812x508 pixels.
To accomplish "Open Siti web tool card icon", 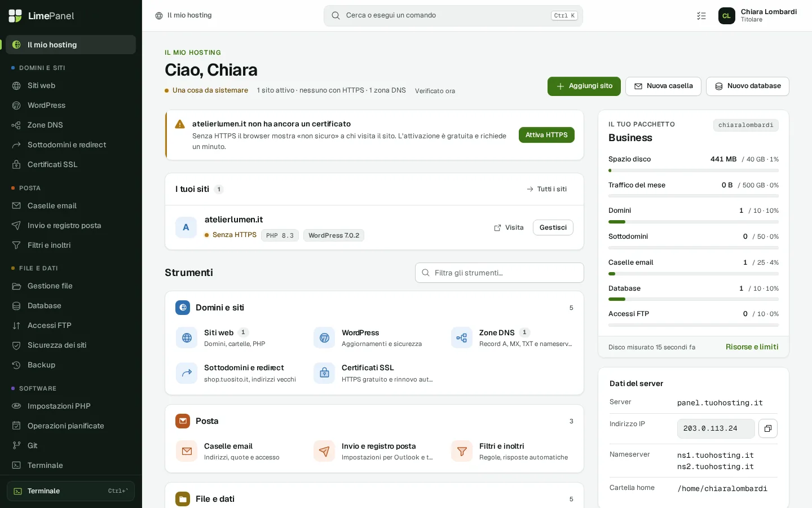I will pos(187,338).
